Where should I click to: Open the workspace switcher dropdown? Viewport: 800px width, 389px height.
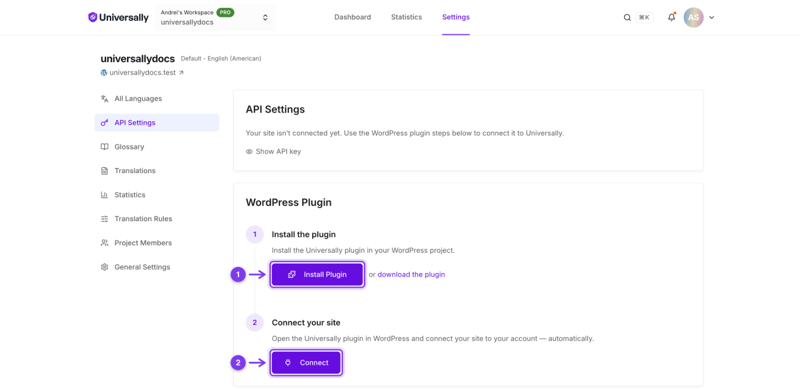click(x=215, y=17)
